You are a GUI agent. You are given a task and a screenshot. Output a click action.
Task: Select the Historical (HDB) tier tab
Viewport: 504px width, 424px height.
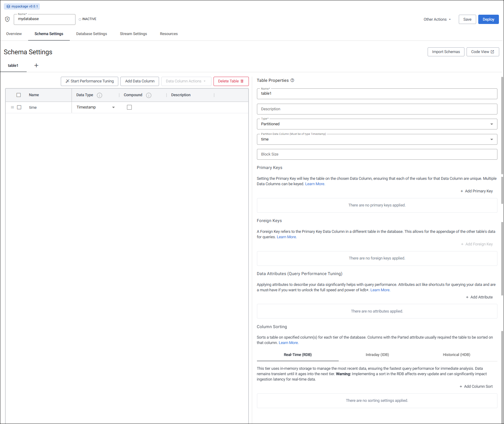pyautogui.click(x=456, y=354)
